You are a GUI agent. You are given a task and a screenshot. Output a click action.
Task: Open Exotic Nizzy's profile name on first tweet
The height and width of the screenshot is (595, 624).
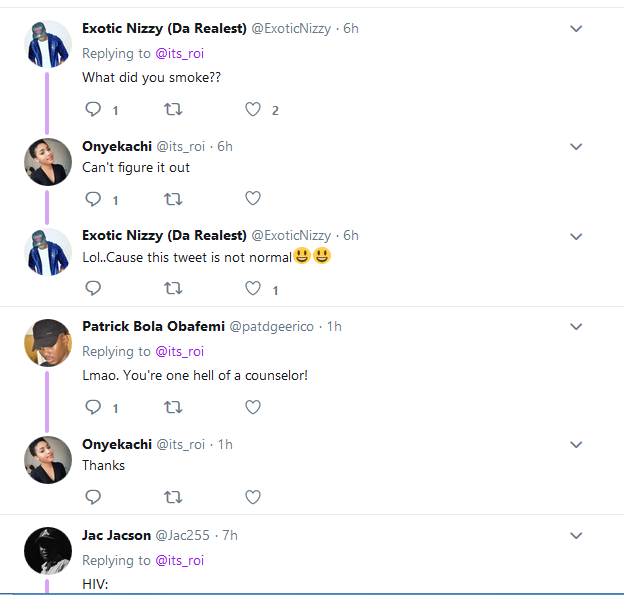[x=164, y=29]
